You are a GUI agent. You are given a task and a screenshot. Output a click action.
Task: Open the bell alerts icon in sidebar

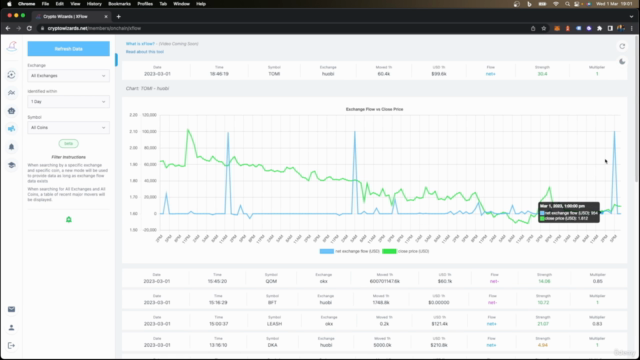pos(11,147)
